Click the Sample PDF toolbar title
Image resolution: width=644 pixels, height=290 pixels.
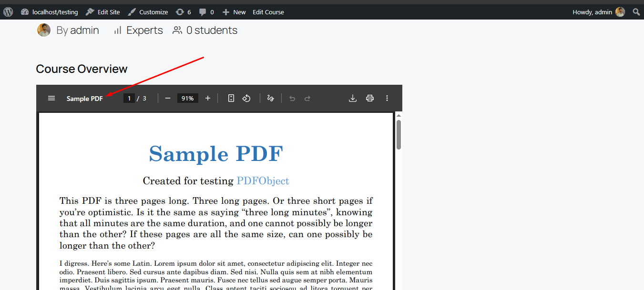click(84, 99)
